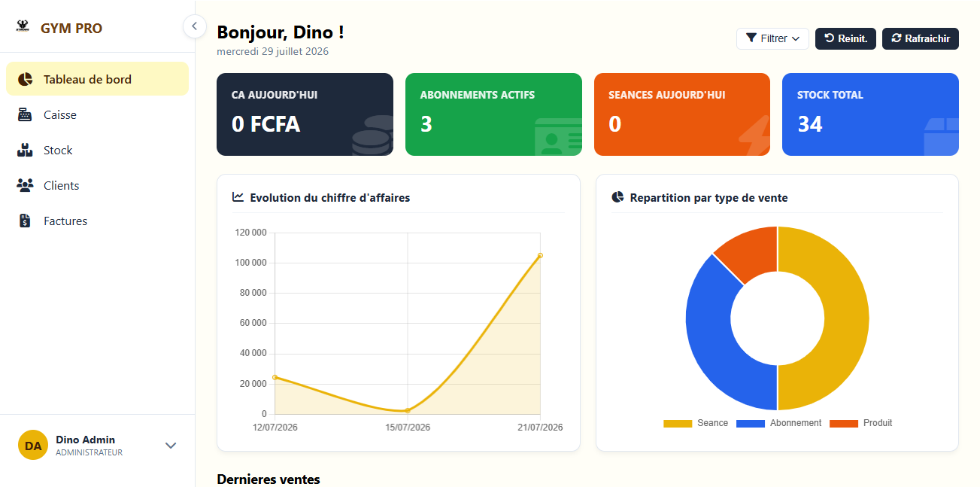Click the line chart icon beside Evolution title
The width and height of the screenshot is (980, 487).
point(238,197)
